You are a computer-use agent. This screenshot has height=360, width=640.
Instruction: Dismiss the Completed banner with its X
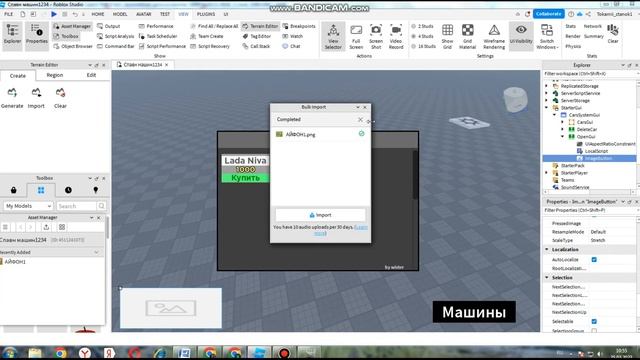point(360,120)
